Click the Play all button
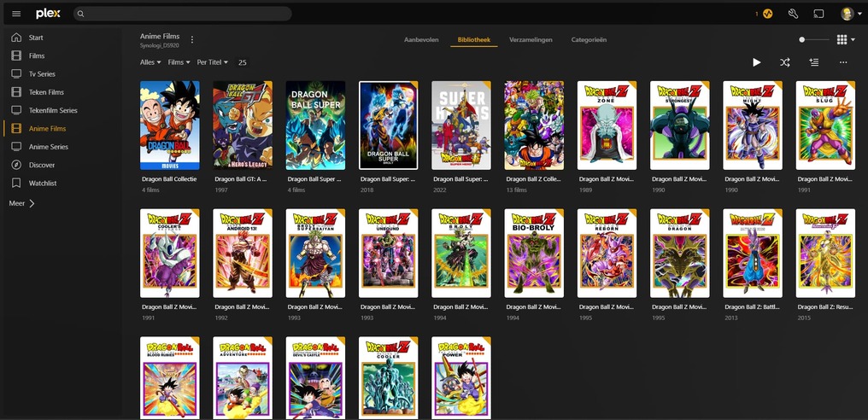868x420 pixels. coord(757,62)
